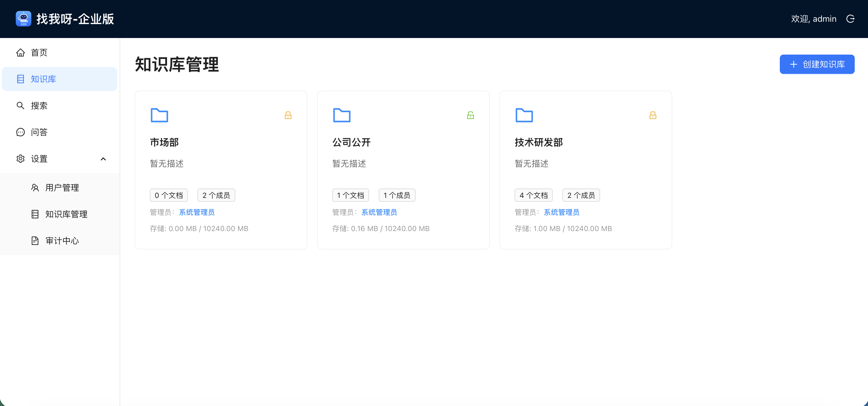This screenshot has width=868, height=406.
Task: Toggle the green unlock on 公司公开 card
Action: coord(470,115)
